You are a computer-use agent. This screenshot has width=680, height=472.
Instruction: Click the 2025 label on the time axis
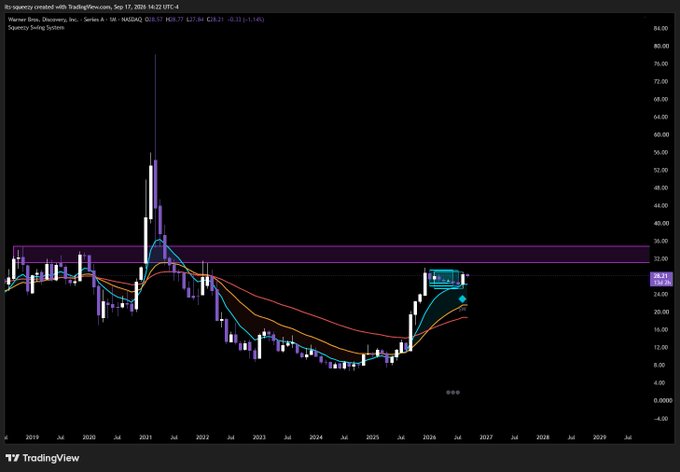tap(373, 438)
